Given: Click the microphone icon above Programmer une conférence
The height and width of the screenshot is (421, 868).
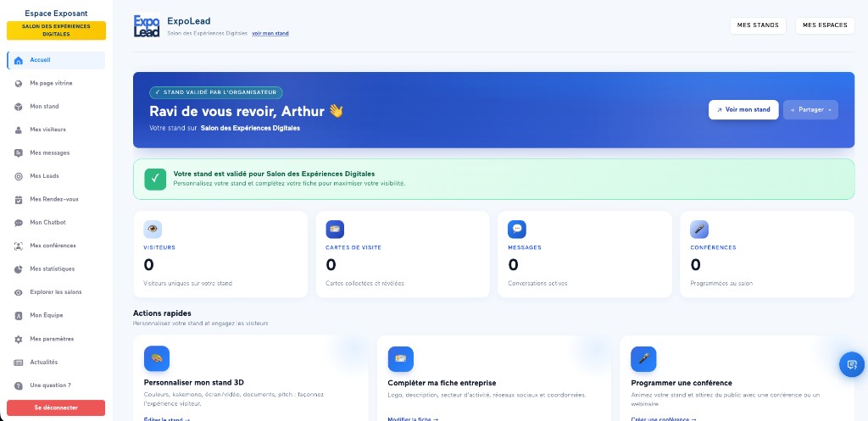Looking at the screenshot, I should (x=644, y=359).
